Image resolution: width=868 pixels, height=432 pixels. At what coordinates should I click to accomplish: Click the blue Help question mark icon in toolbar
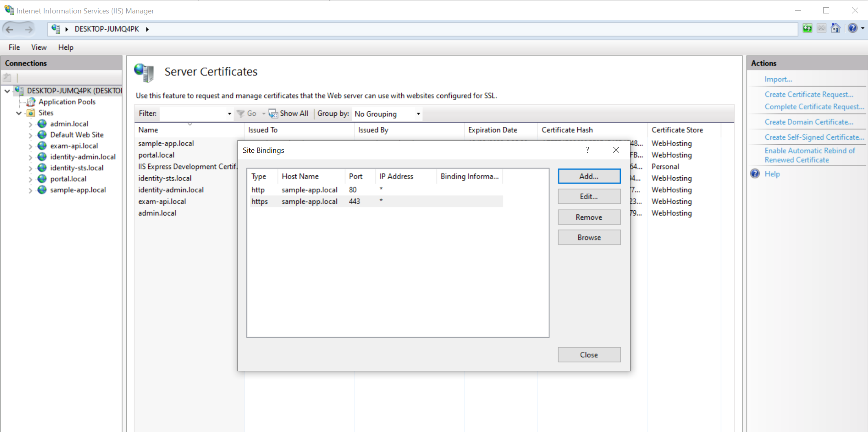pos(853,28)
